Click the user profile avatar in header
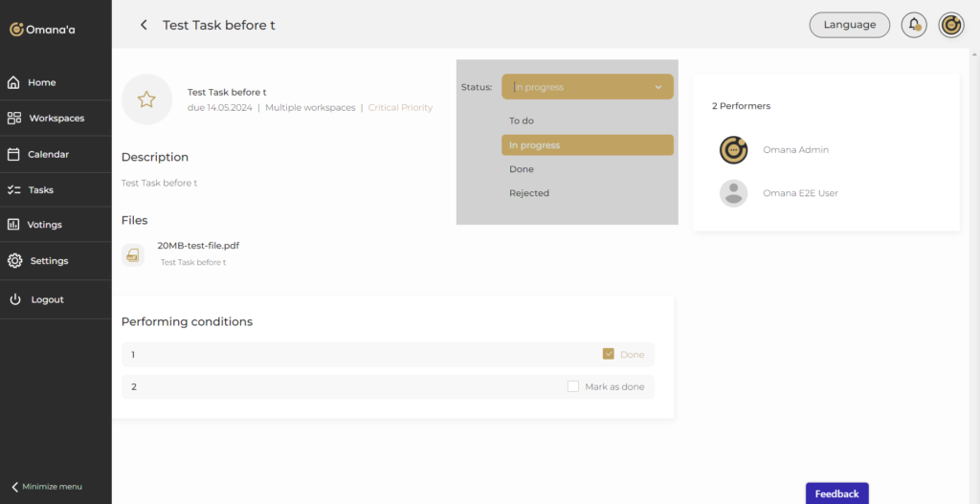Image resolution: width=980 pixels, height=504 pixels. (x=950, y=25)
